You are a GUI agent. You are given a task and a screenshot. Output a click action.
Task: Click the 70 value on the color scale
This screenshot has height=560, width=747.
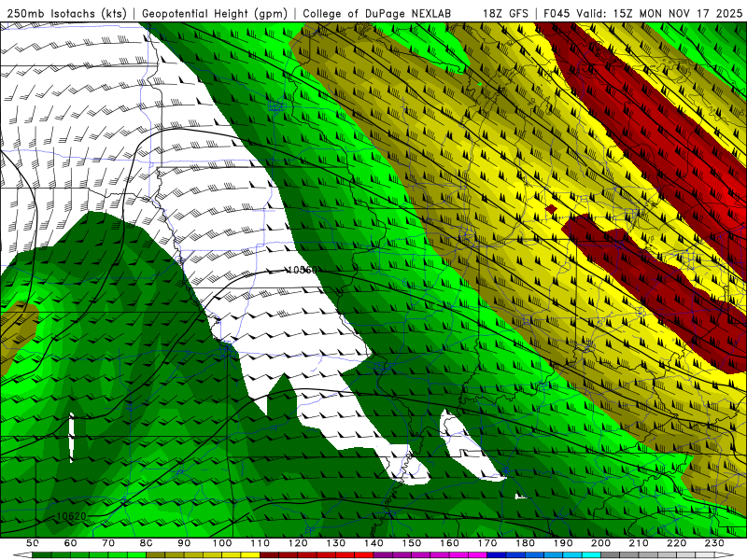(108, 543)
